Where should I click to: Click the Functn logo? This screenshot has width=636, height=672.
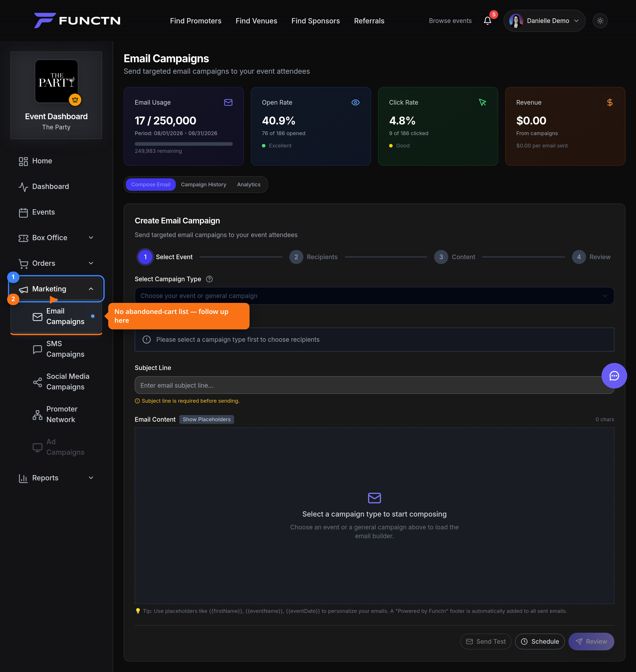pos(77,20)
